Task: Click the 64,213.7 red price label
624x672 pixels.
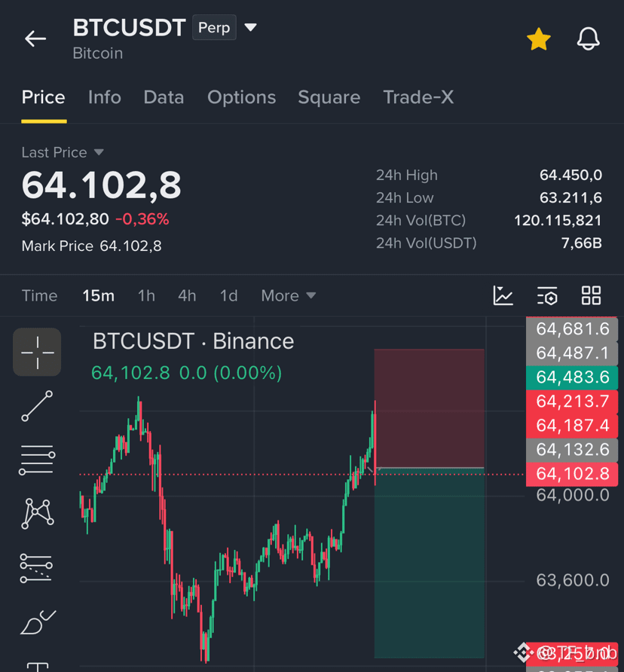Action: (572, 402)
